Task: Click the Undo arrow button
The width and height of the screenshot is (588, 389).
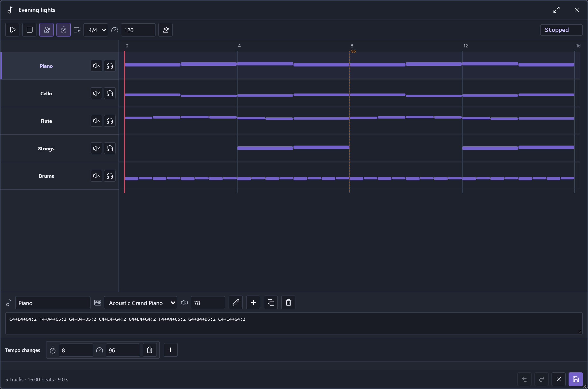Action: (524, 379)
